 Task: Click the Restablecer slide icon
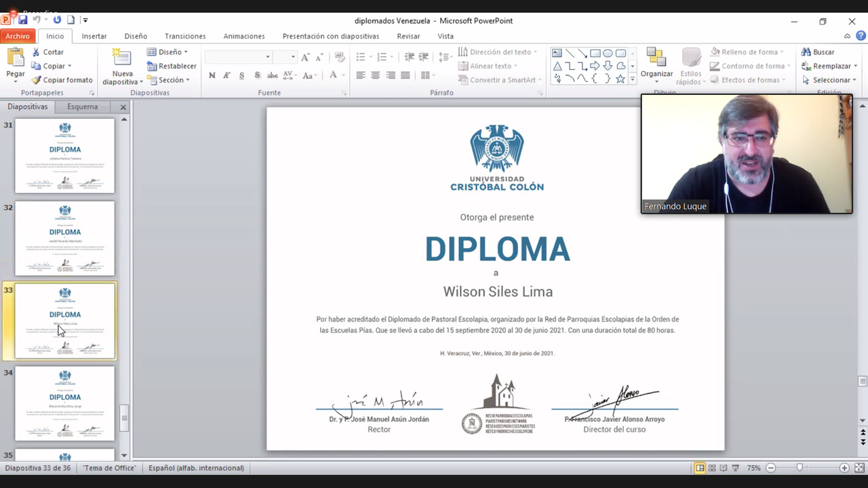152,66
